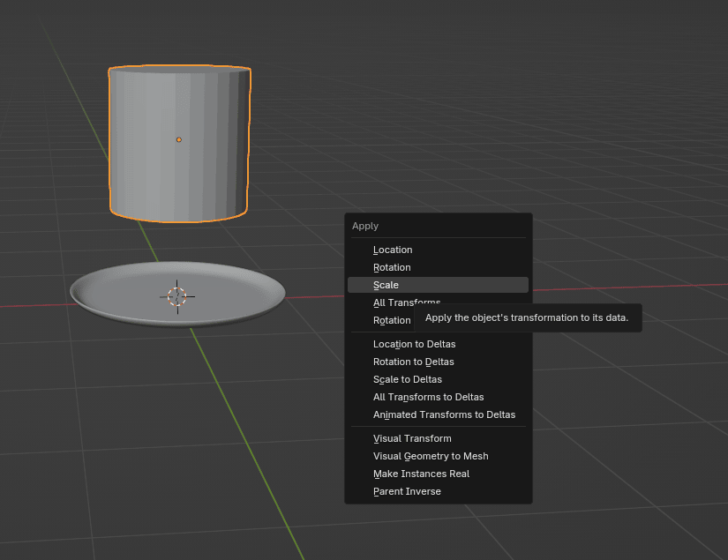
Task: Select Rotation to Deltas
Action: (413, 362)
